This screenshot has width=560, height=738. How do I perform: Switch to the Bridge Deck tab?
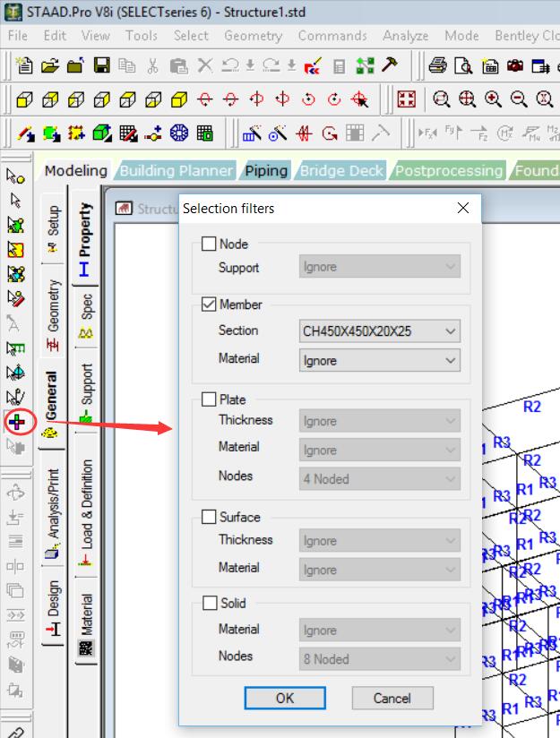click(341, 170)
